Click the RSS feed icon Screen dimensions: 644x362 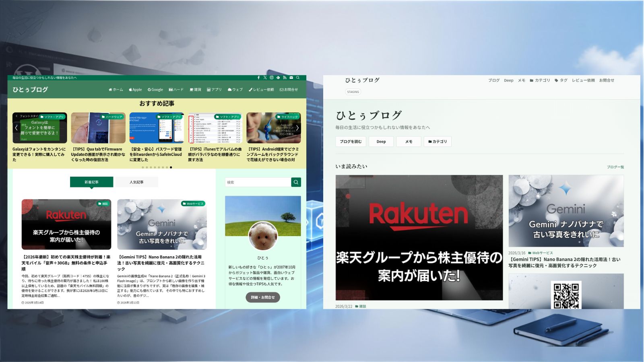[x=285, y=78]
